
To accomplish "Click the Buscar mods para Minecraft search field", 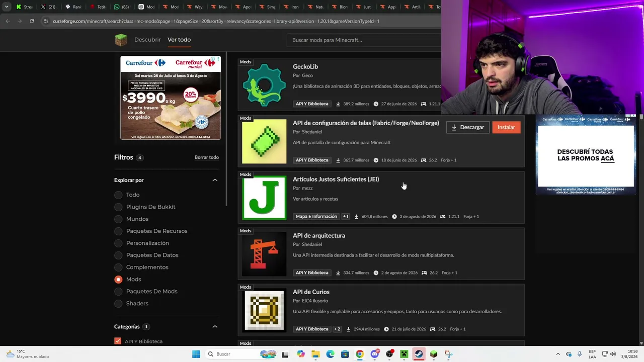I will 364,40.
